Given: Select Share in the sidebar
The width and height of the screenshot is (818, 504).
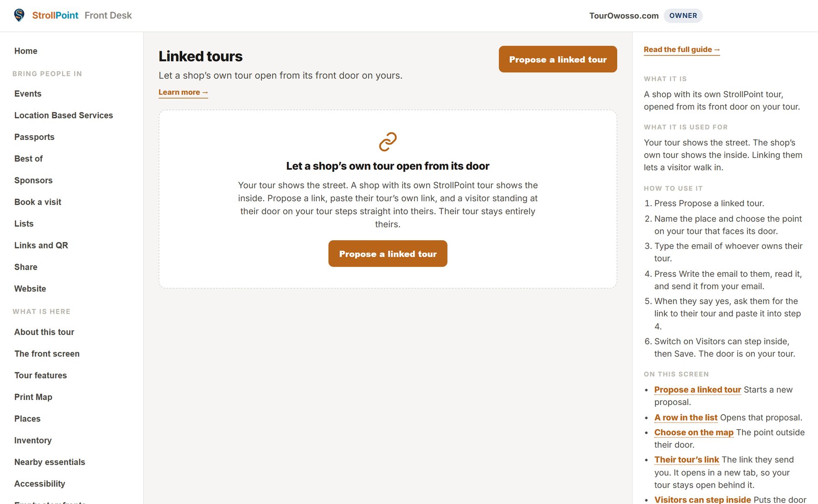Looking at the screenshot, I should pos(26,267).
